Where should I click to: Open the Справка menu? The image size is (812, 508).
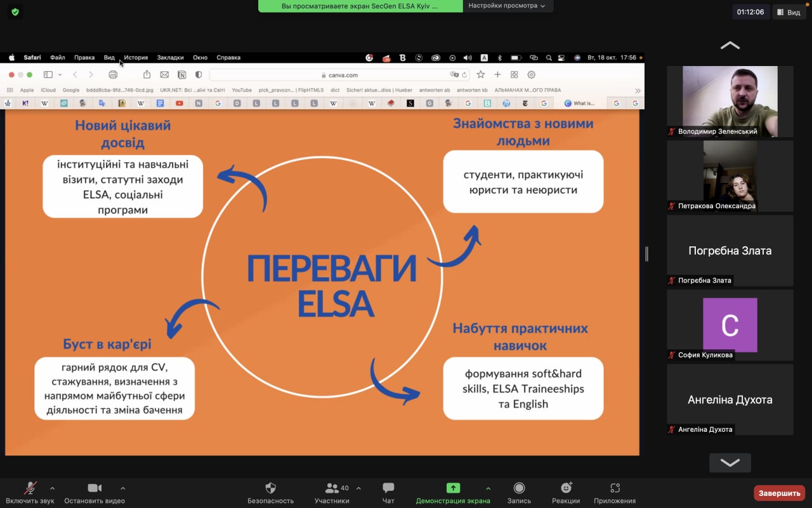[x=228, y=57]
